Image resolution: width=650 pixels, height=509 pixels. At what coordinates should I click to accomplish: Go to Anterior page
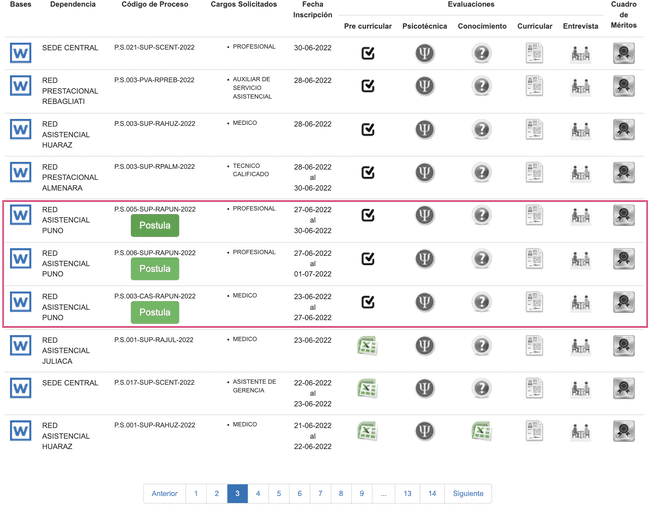(x=164, y=494)
